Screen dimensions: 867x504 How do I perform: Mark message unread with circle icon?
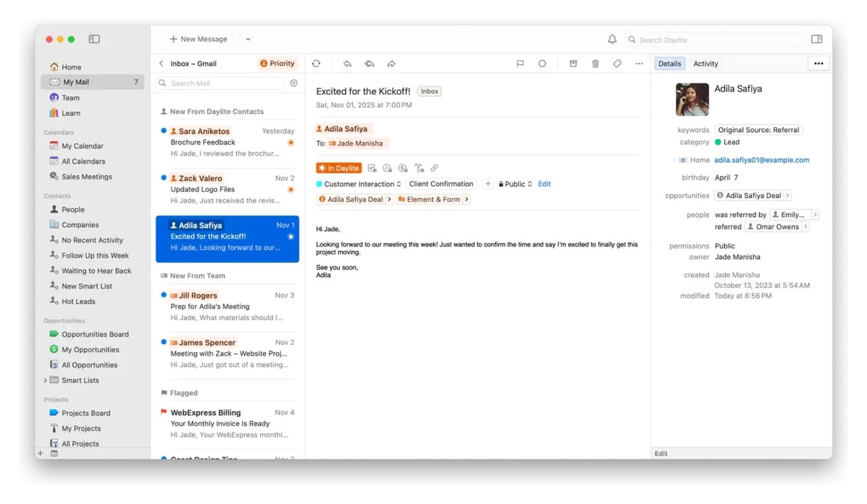[542, 64]
